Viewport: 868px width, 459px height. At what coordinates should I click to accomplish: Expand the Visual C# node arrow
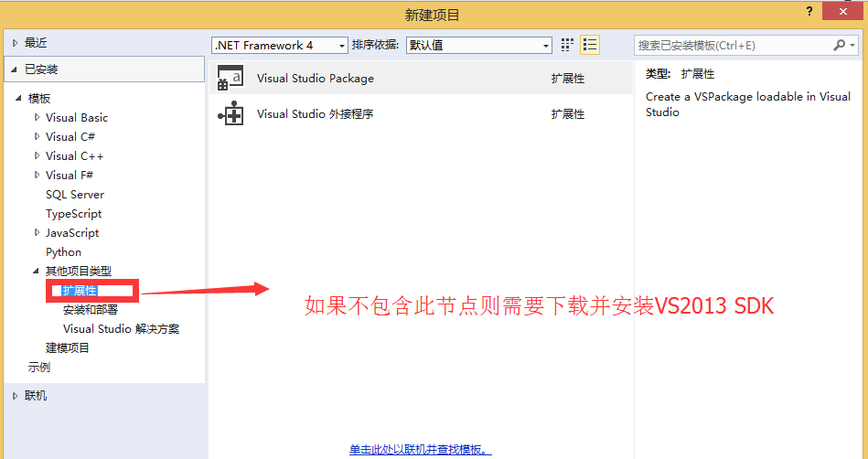point(38,136)
